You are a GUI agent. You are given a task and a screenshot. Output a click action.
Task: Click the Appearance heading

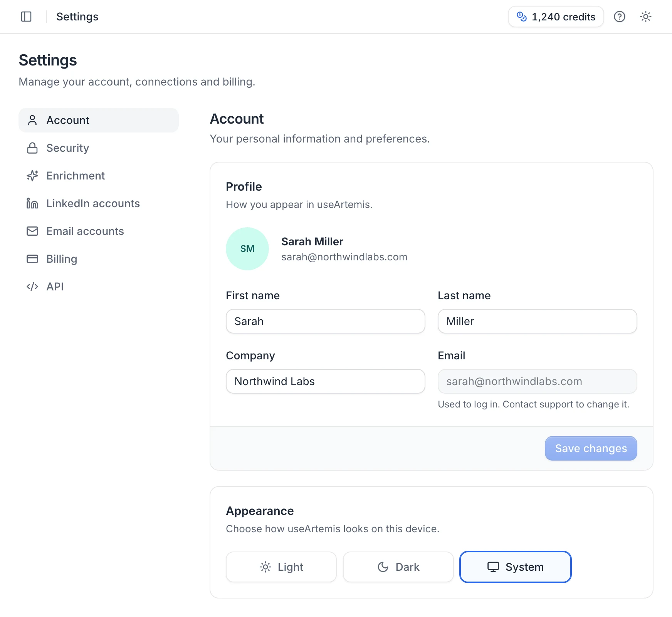pos(260,511)
